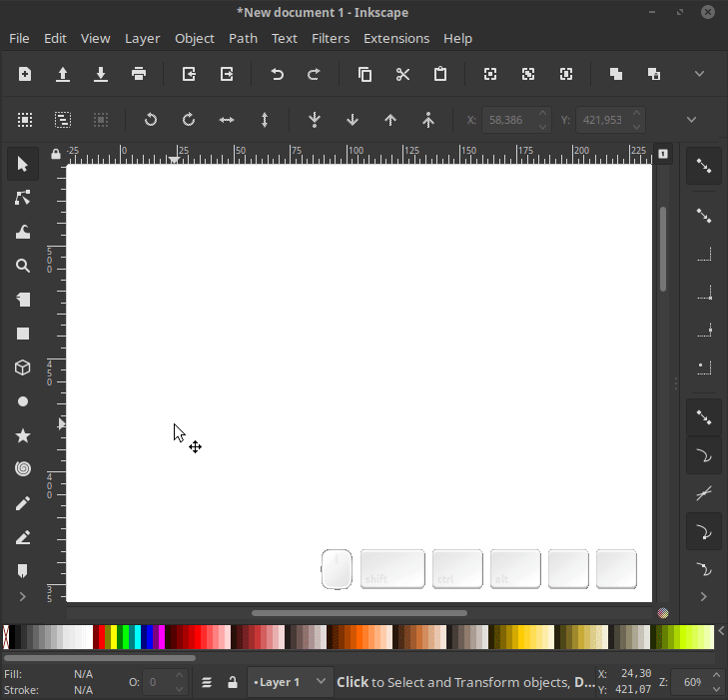Click the Import icon
The height and width of the screenshot is (700, 728).
pyautogui.click(x=189, y=74)
